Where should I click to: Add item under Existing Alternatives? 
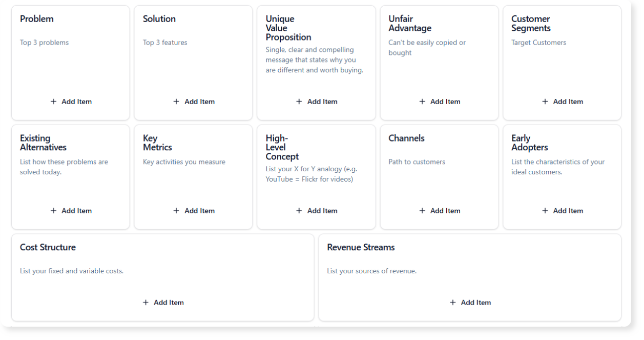point(71,211)
